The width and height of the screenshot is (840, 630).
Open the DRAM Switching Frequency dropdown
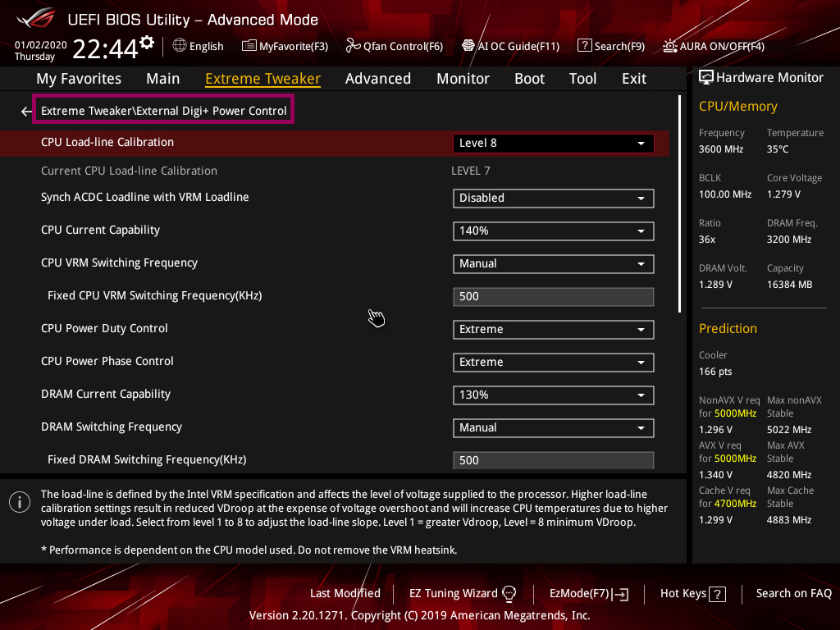point(554,427)
